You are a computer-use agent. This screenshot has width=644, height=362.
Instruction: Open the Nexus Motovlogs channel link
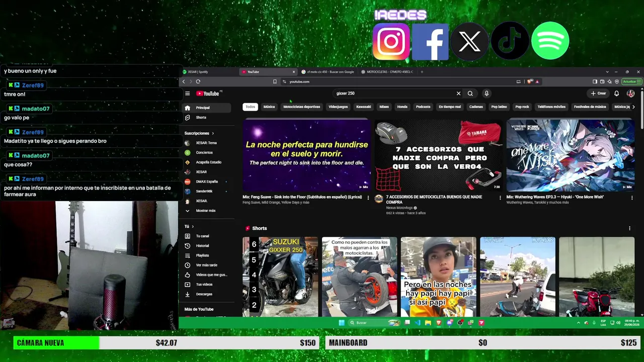pos(400,208)
